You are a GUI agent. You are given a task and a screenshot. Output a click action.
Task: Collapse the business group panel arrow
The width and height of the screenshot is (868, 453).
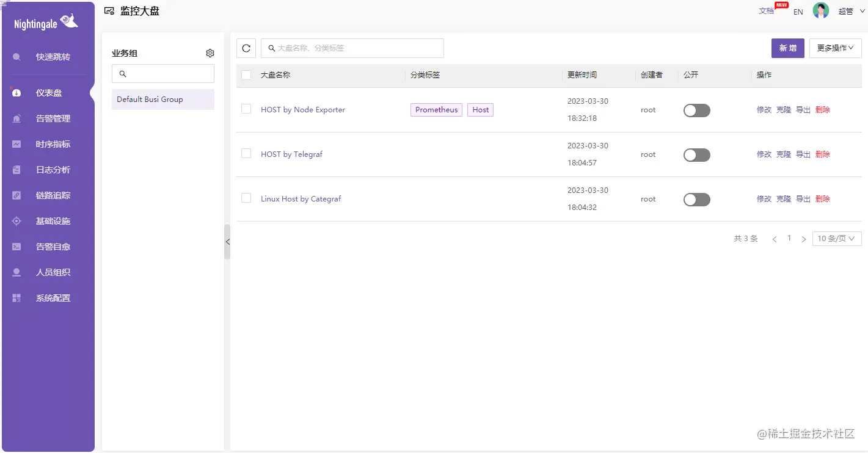227,242
